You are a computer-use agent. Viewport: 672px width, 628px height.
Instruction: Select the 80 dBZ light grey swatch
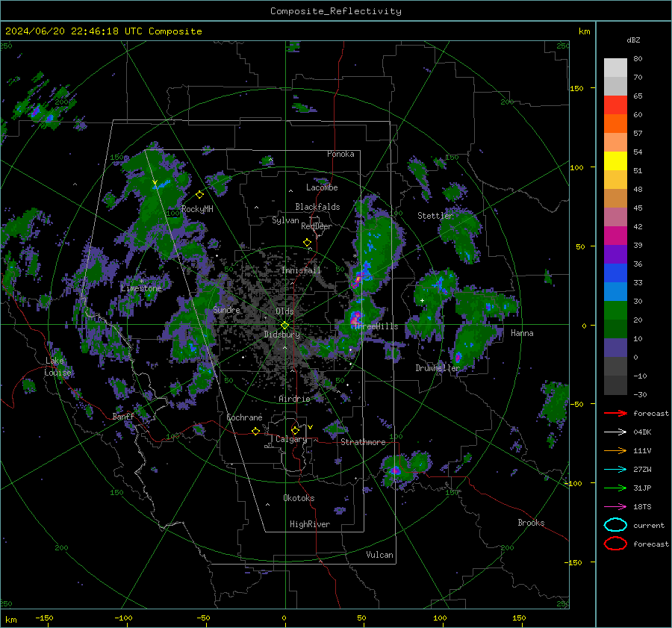pyautogui.click(x=615, y=67)
